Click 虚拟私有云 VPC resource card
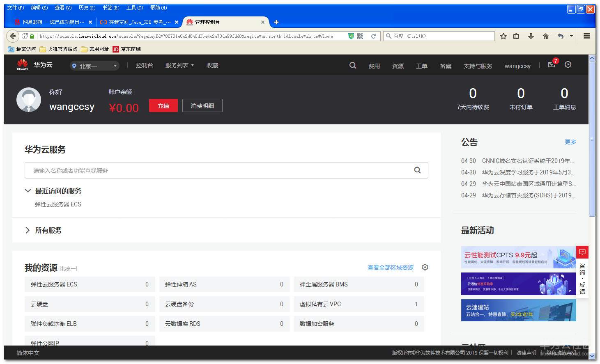This screenshot has height=364, width=600. pos(359,304)
